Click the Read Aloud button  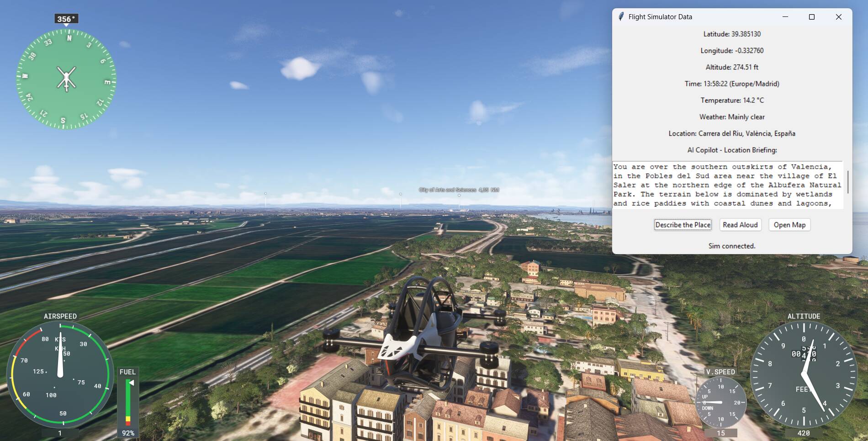coord(740,225)
